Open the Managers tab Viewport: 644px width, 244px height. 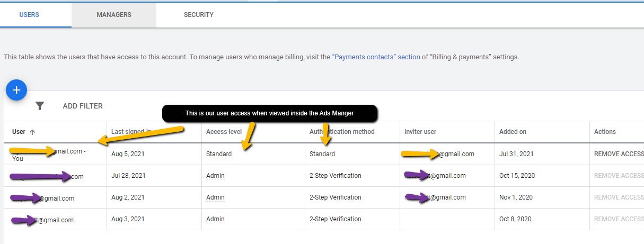click(114, 15)
